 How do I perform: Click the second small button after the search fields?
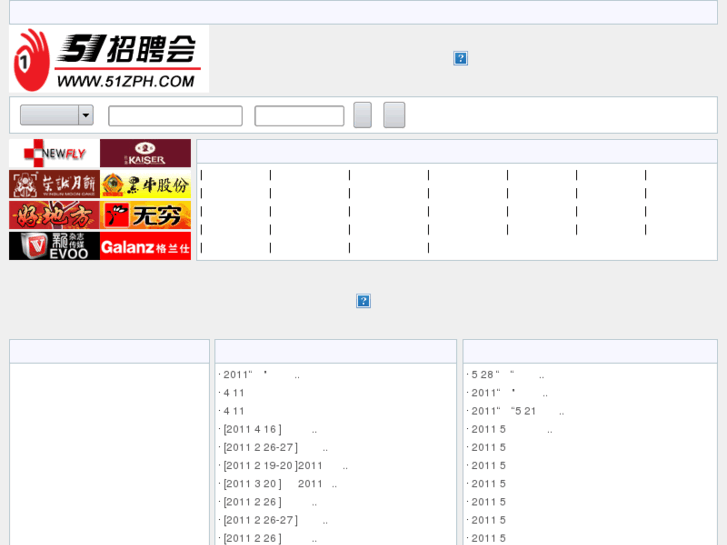pyautogui.click(x=394, y=115)
